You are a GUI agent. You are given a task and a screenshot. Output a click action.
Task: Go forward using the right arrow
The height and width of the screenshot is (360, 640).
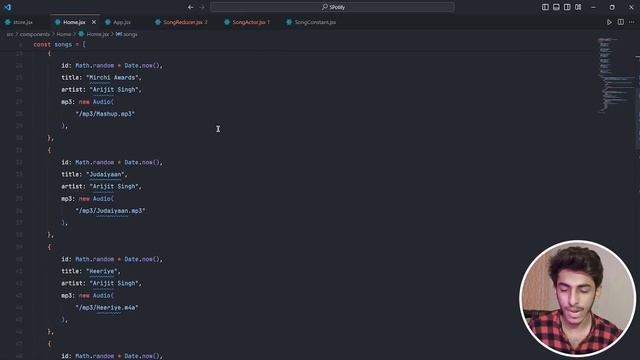(202, 7)
